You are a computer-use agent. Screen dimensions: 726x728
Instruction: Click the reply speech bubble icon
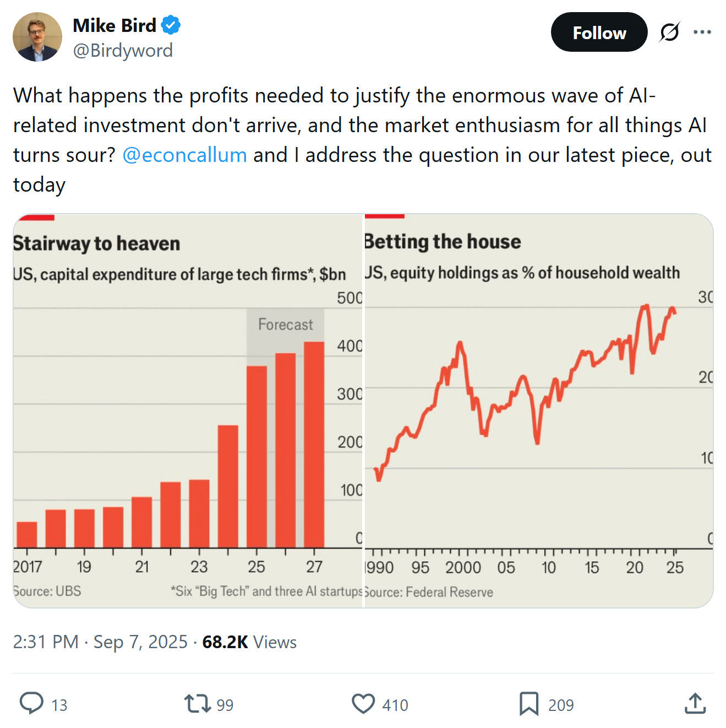(x=31, y=703)
